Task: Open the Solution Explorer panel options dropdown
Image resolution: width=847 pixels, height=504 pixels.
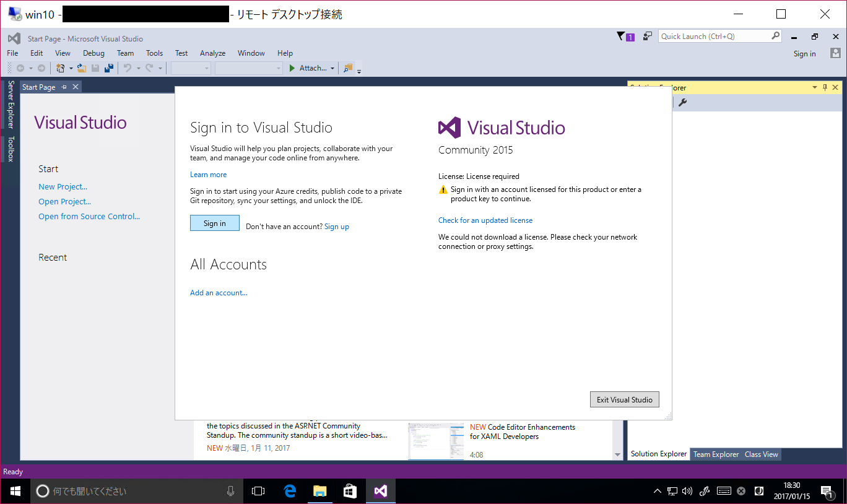Action: pos(815,87)
